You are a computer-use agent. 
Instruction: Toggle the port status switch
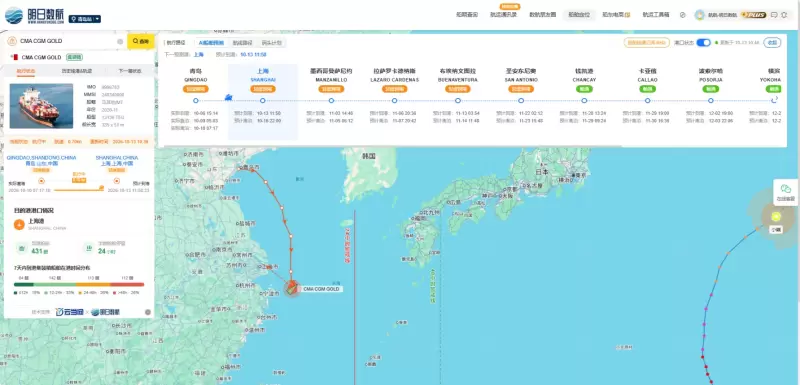tap(704, 43)
